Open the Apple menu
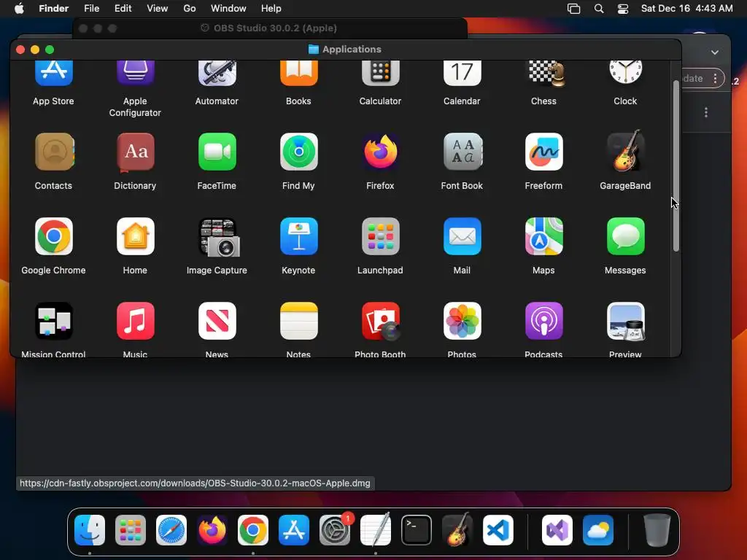Image resolution: width=747 pixels, height=560 pixels. (x=19, y=9)
